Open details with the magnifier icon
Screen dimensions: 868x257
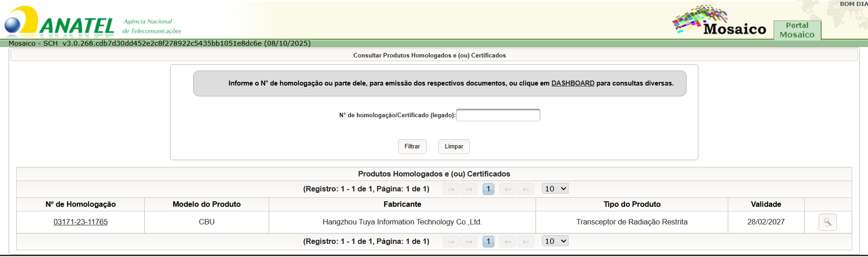[827, 222]
